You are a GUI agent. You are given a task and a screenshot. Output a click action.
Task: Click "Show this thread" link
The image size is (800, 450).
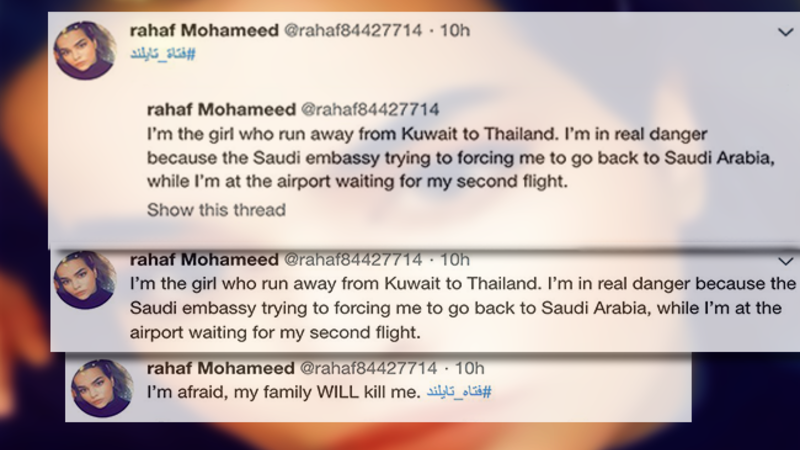tap(216, 210)
